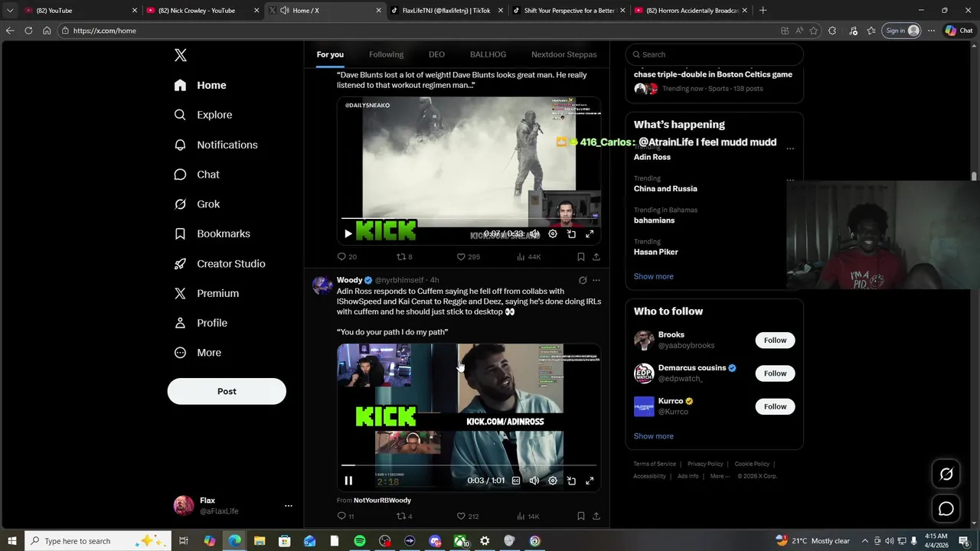Open browser settings and more menu
Screen dimensions: 980x551
point(931,31)
